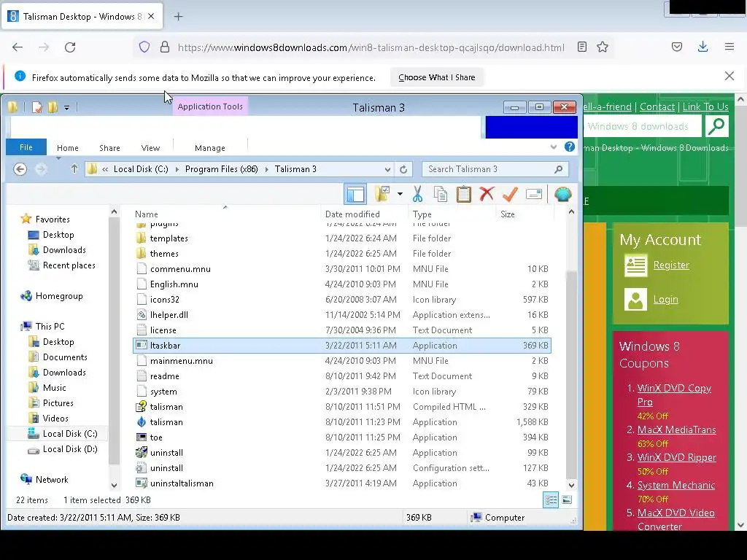Reload the page in Firefox
Screen dimensions: 747x560
pos(70,47)
